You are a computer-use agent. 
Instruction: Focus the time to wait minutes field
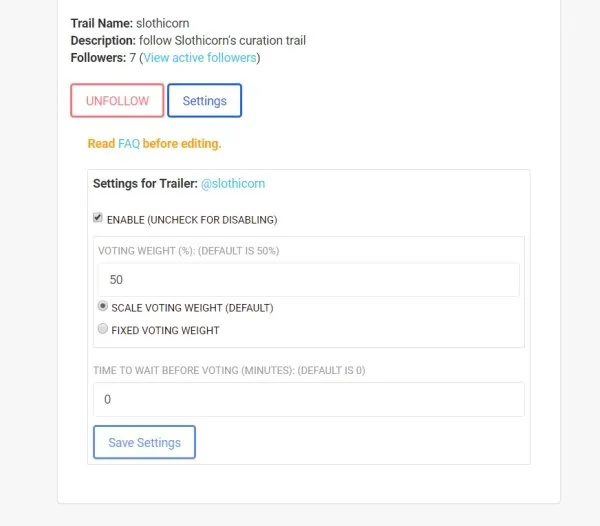pos(308,399)
